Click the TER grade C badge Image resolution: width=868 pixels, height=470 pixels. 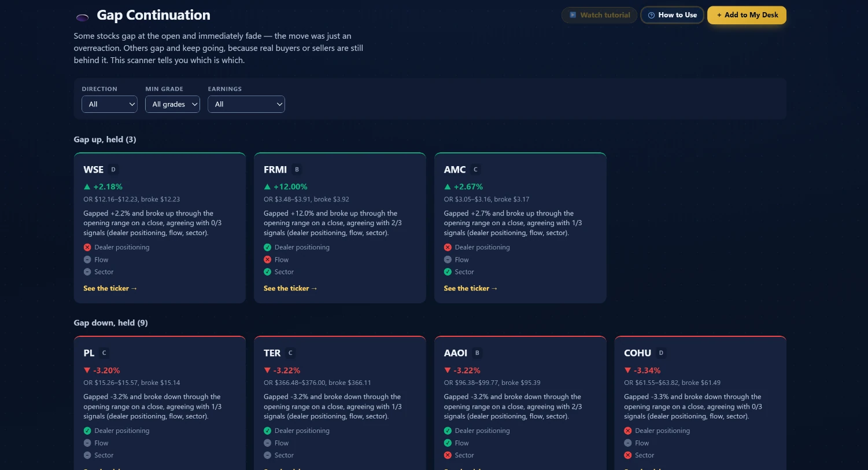[290, 353]
